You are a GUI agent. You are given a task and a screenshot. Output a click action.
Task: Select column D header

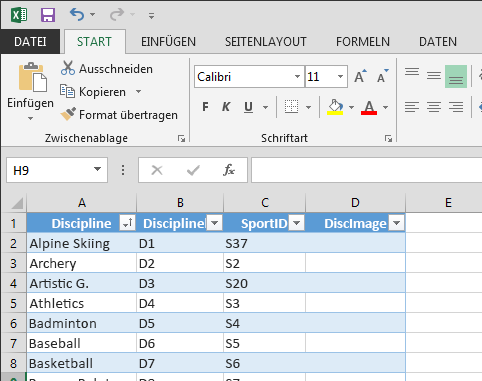[355, 202]
